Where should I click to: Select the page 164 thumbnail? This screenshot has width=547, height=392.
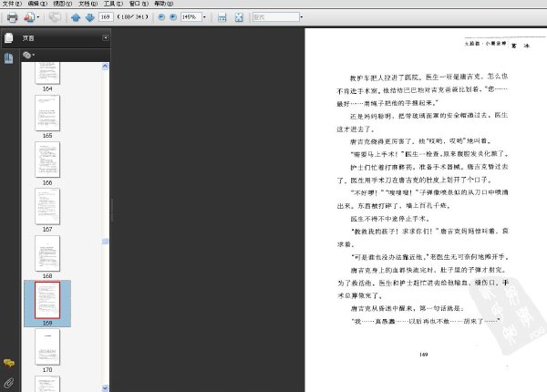[47, 73]
